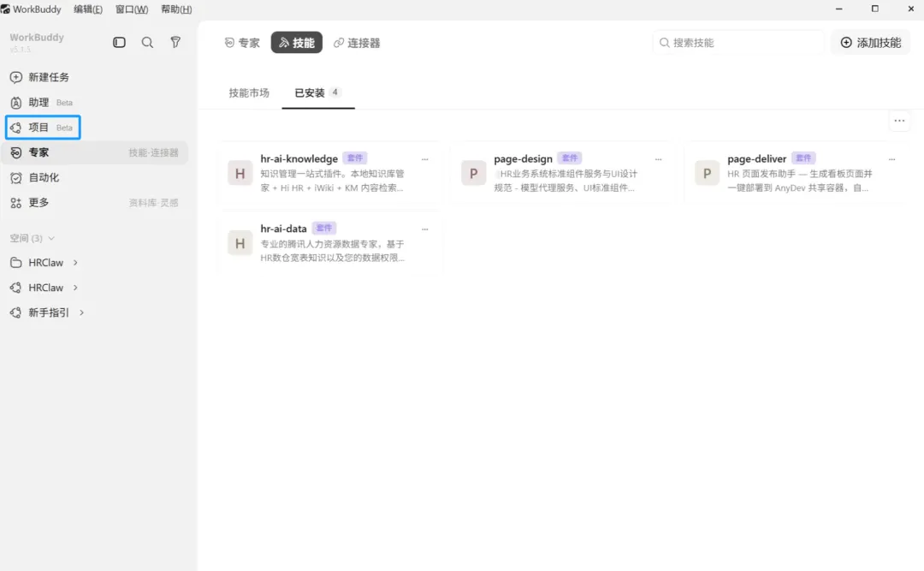The image size is (924, 571).
Task: Open the list overflow menu (three dots)
Action: [x=899, y=121]
